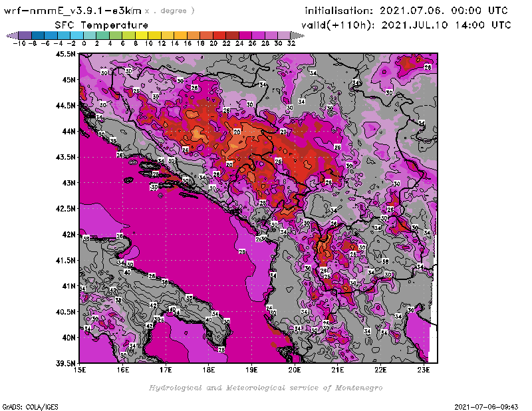
Task: Click the "0" legend tick label
Action: [84, 43]
